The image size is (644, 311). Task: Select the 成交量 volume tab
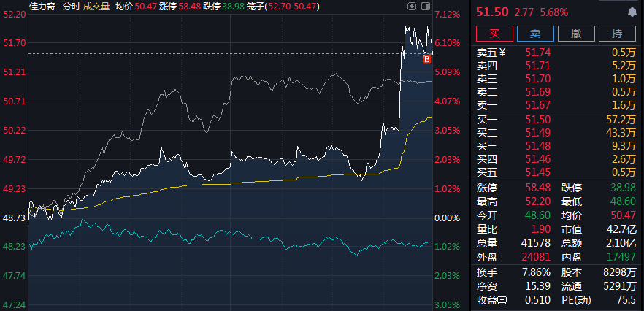pos(96,6)
